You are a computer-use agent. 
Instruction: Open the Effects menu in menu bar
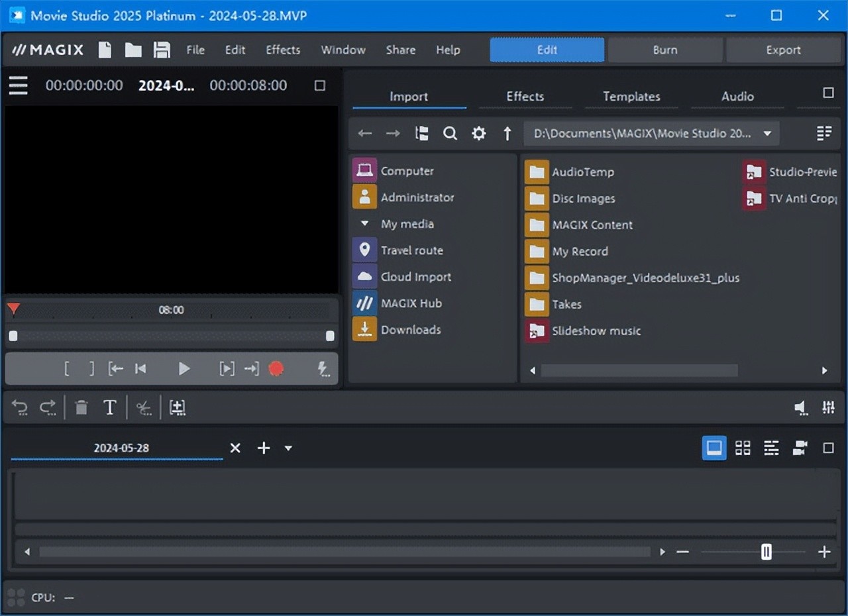tap(283, 50)
